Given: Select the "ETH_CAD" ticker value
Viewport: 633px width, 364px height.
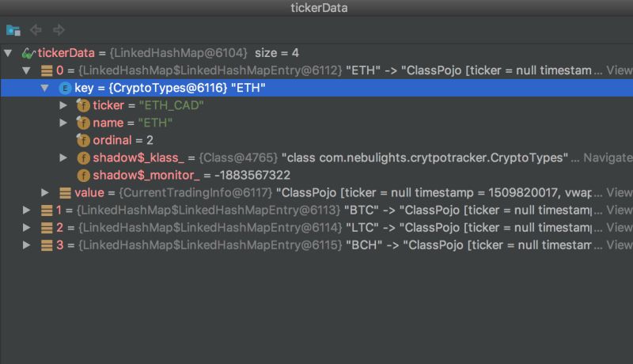Looking at the screenshot, I should (171, 105).
